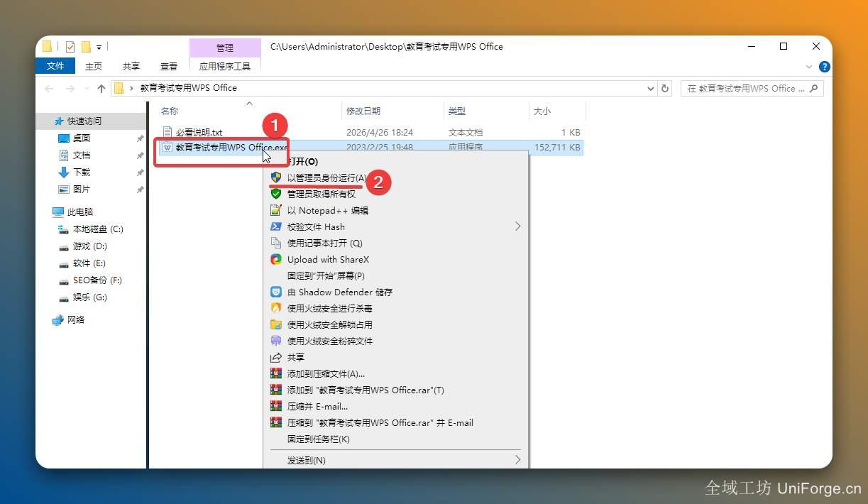
Task: Refresh the current folder view
Action: pos(665,88)
